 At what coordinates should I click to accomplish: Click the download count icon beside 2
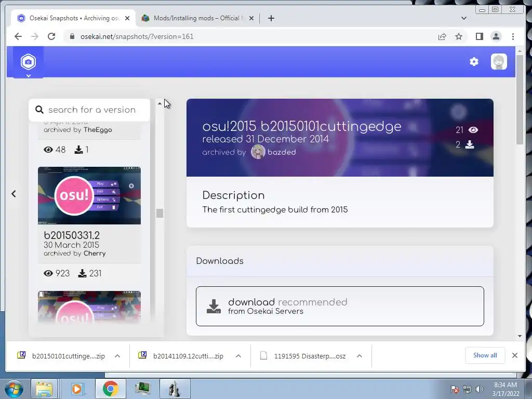click(470, 145)
